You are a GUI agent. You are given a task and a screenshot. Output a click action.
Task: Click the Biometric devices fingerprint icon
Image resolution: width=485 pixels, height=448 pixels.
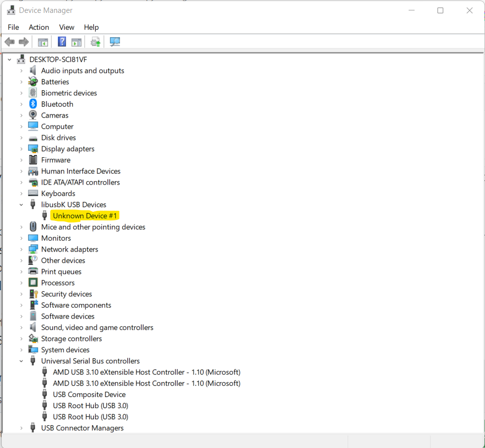pos(33,93)
